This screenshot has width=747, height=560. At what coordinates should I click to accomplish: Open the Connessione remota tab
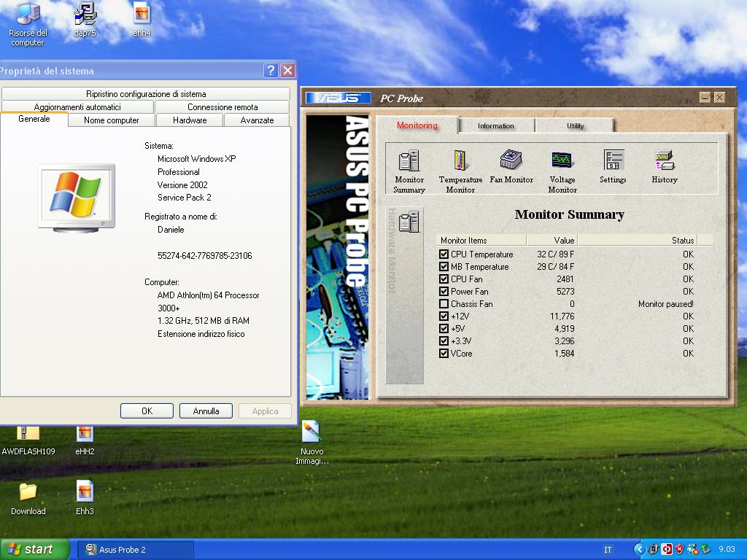[x=222, y=106]
